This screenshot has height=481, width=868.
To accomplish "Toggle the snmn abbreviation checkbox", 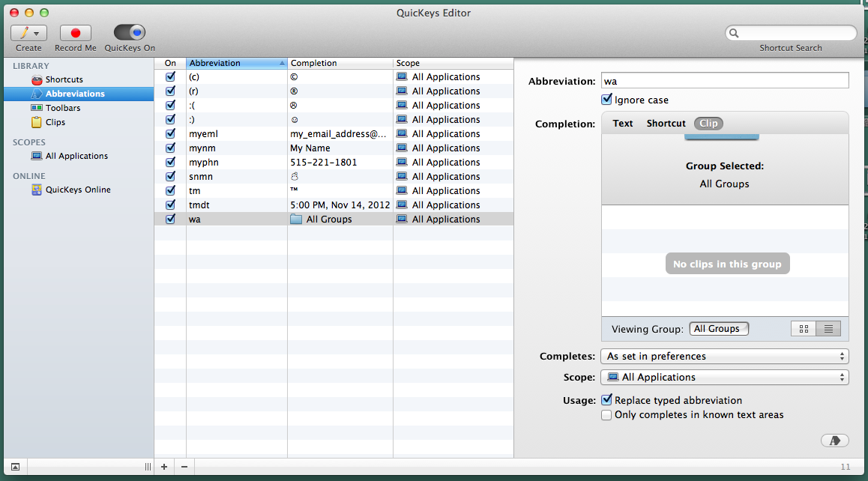I will point(170,177).
